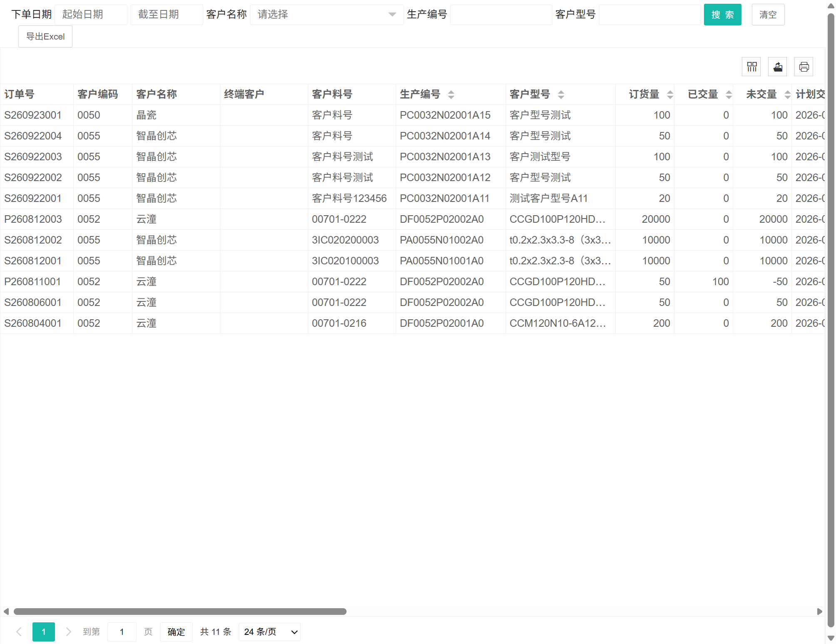Open 客户名称 请选择 dropdown

tap(327, 15)
